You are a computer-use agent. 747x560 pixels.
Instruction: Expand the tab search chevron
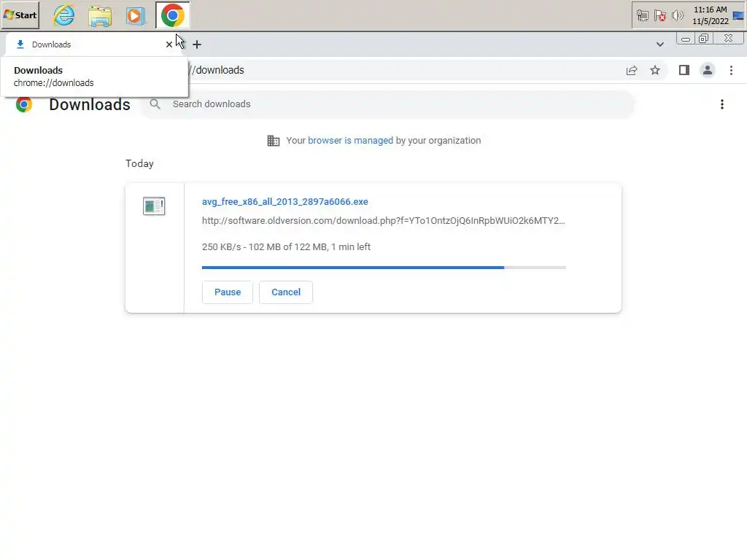click(x=659, y=44)
